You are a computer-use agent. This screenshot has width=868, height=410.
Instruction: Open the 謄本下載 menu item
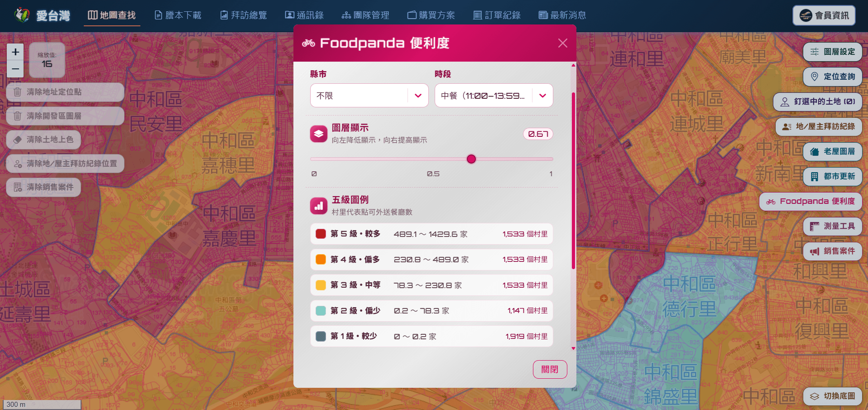[x=178, y=15]
